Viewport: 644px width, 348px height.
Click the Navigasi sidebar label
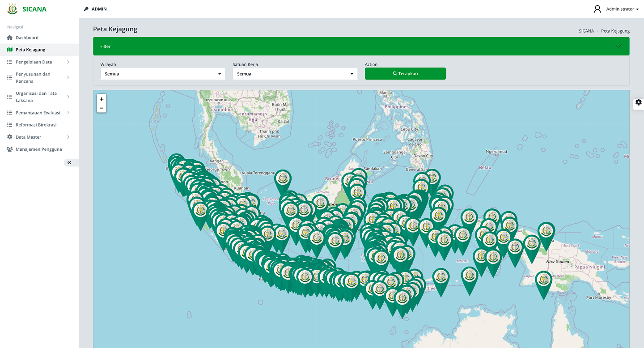coord(15,27)
